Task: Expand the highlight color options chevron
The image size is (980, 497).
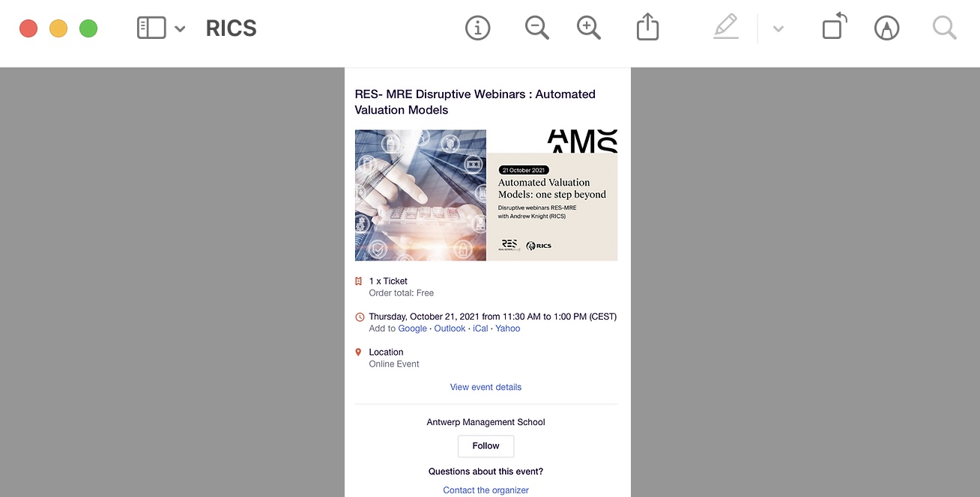Action: pos(778,29)
